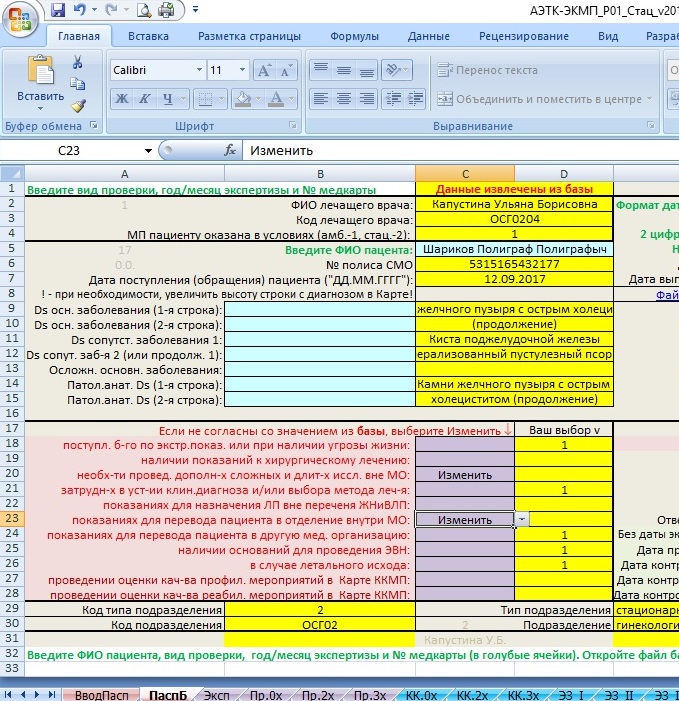Open the font size 11 dropdown
The width and height of the screenshot is (679, 701).
point(242,70)
